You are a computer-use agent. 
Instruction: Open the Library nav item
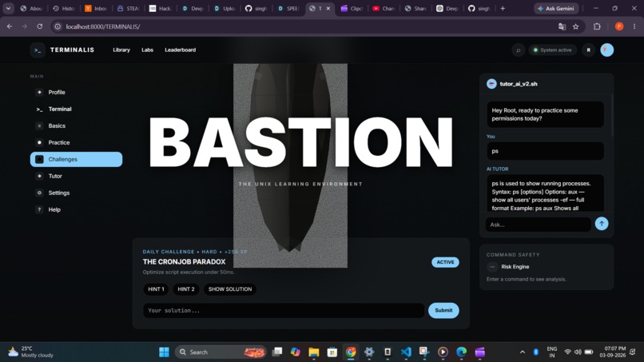[121, 50]
